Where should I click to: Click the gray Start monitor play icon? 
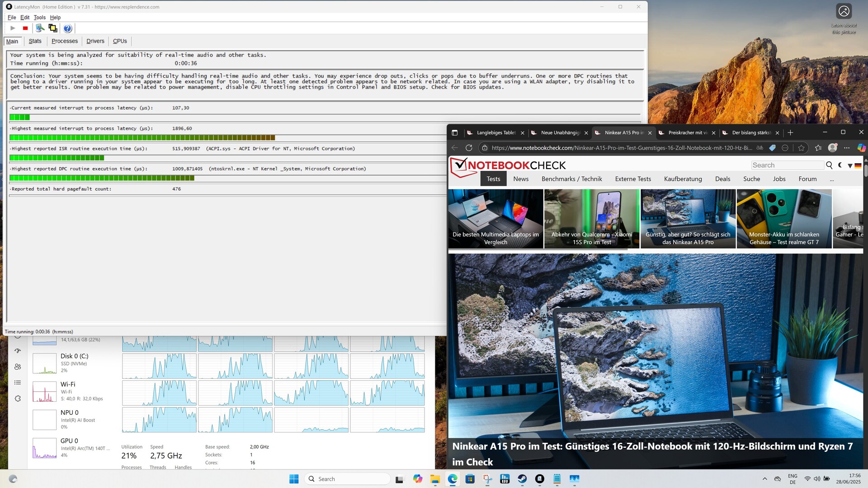[x=13, y=28]
